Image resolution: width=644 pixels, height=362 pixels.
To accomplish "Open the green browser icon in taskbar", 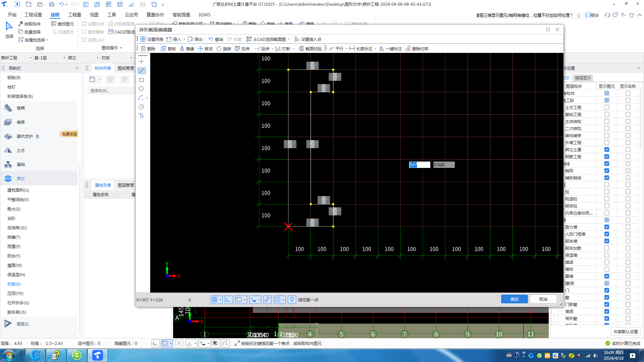I will pos(77,355).
